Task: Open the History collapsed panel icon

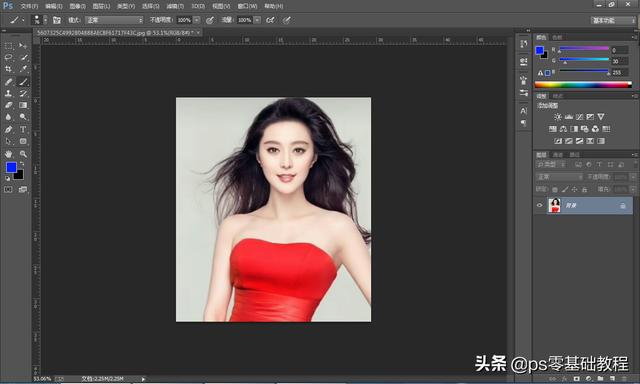Action: (524, 44)
